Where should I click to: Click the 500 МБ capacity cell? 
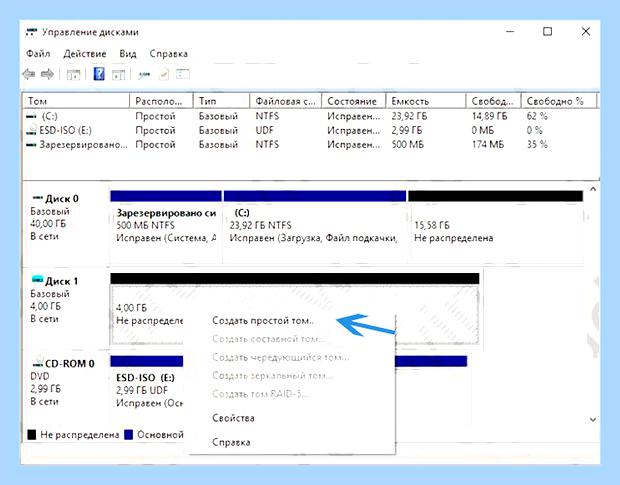(x=408, y=144)
